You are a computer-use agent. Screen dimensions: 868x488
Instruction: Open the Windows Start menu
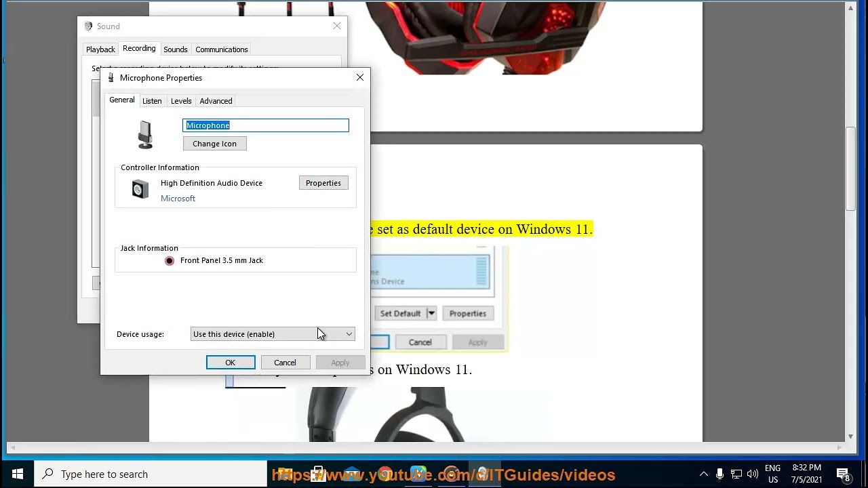pos(18,474)
